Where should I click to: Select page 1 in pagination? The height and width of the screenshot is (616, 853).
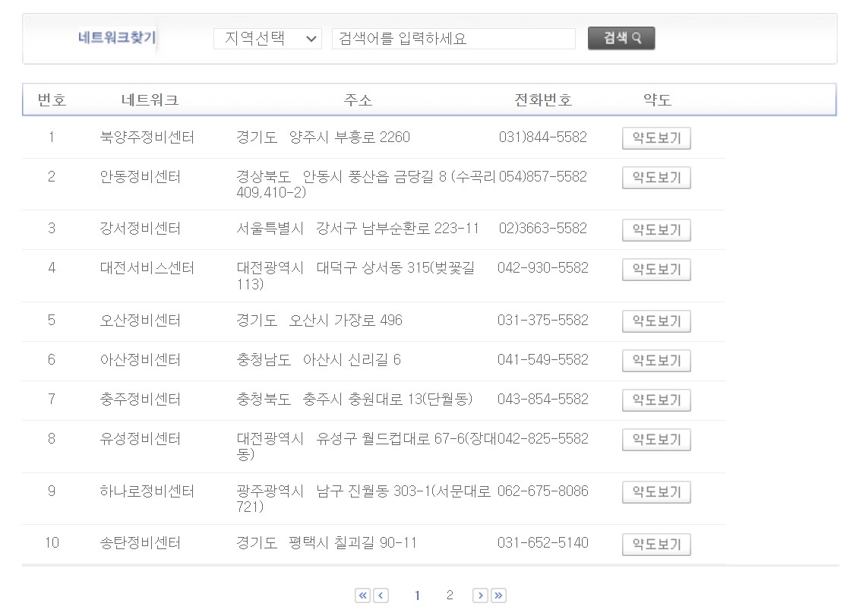coord(417,595)
